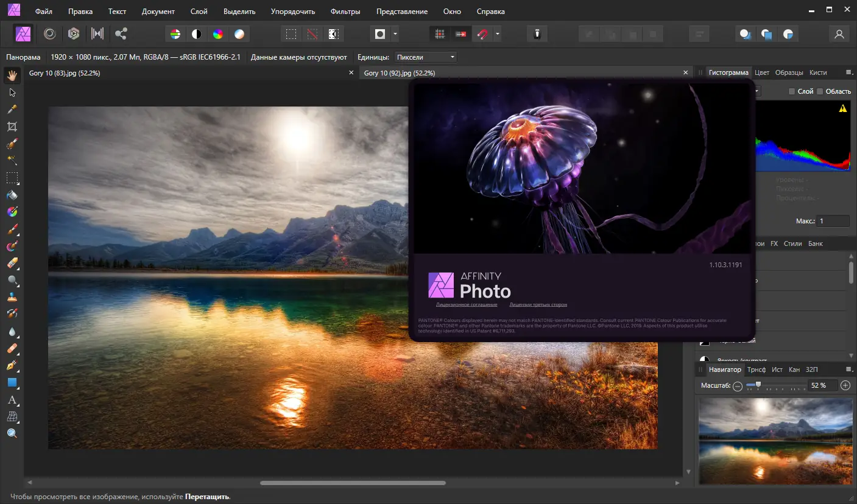The height and width of the screenshot is (504, 857).
Task: Open the panel menu next to Кисти
Action: click(x=849, y=72)
